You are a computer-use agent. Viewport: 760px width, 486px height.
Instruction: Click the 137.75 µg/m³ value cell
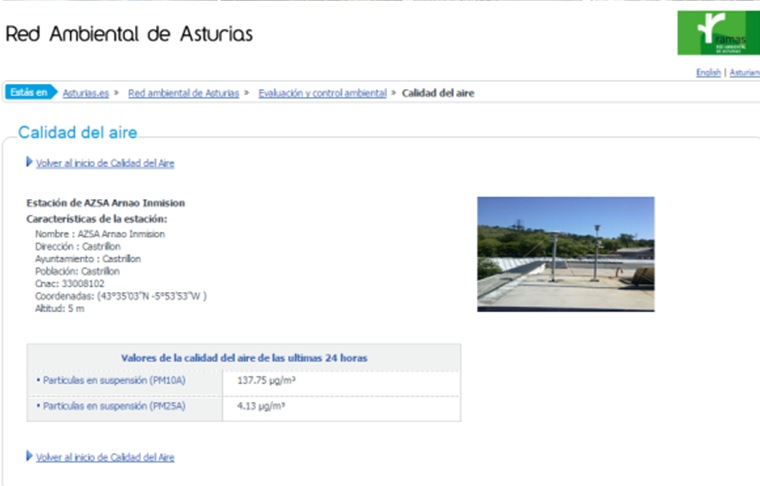click(266, 381)
